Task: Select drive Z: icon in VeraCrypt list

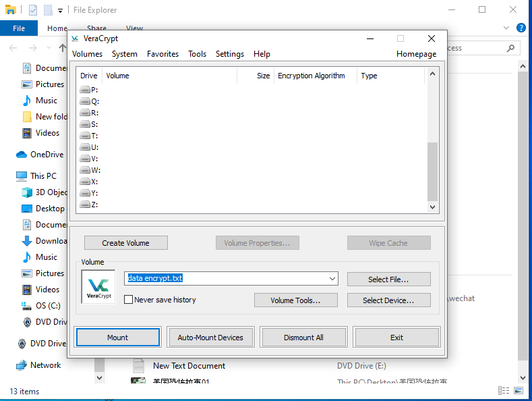Action: (85, 205)
